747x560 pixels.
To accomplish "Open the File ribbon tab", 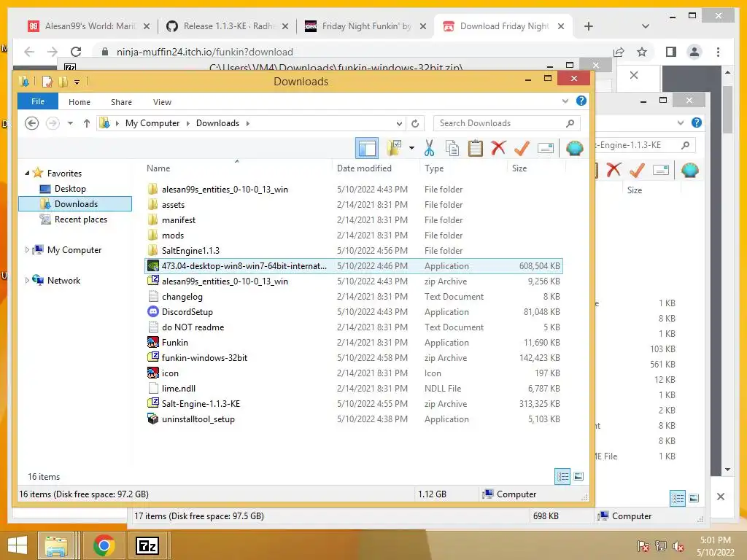I will click(38, 101).
